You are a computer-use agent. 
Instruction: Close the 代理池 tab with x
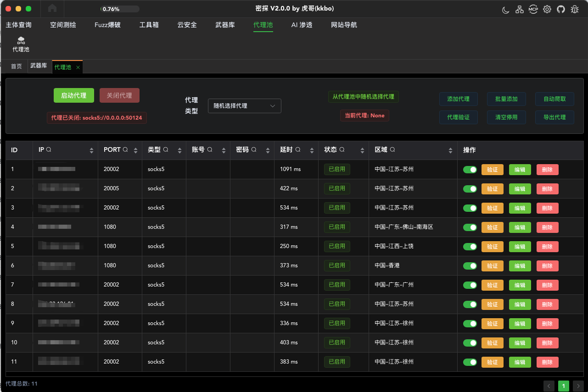click(x=78, y=67)
